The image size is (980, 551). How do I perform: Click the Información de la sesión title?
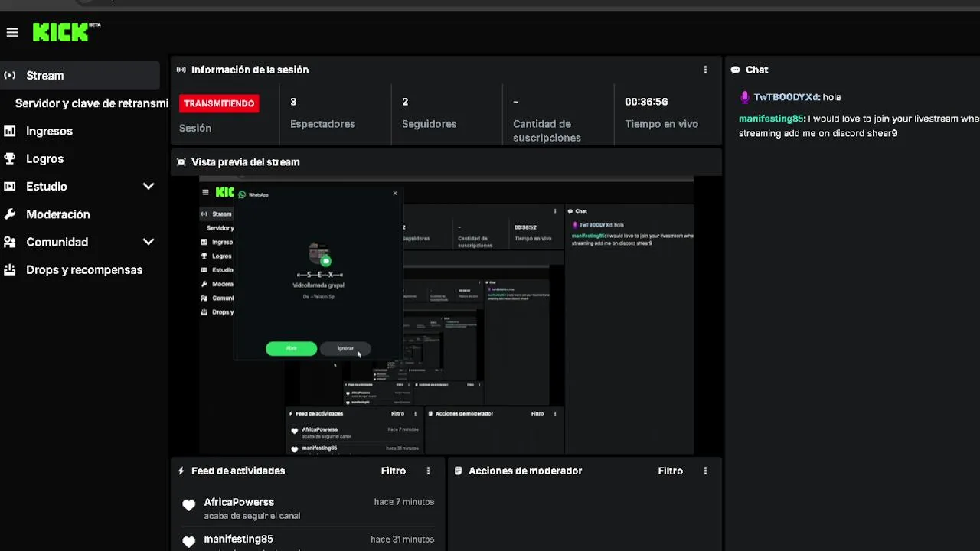coord(250,70)
